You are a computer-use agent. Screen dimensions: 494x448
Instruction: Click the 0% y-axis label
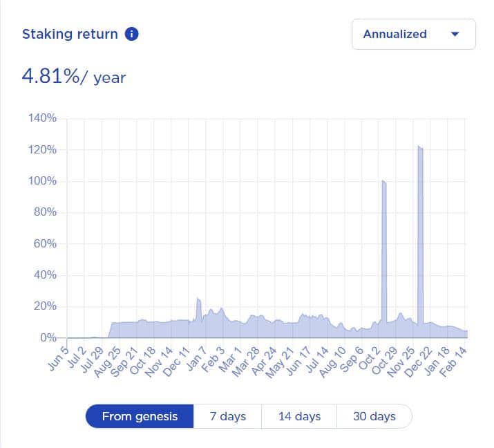(48, 338)
